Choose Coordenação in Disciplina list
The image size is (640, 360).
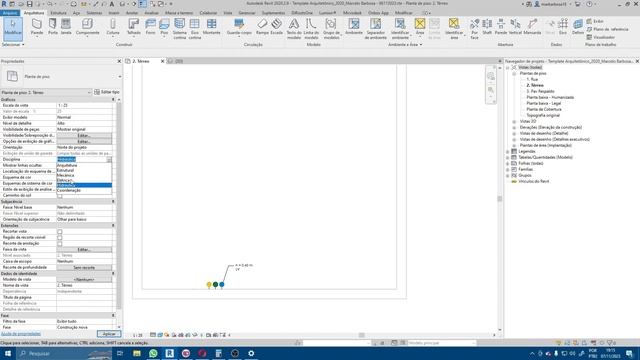point(84,190)
